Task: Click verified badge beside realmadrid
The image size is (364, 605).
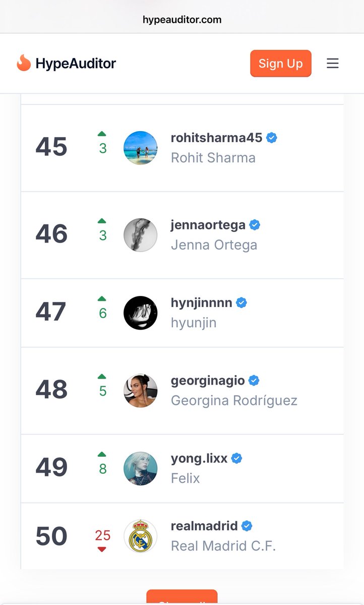Action: coord(247,526)
